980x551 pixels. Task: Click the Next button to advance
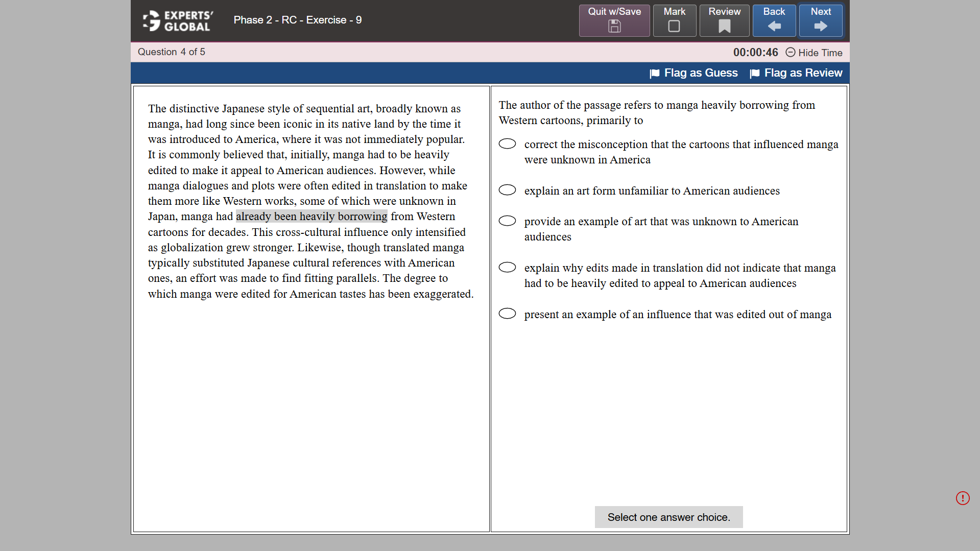click(x=820, y=20)
